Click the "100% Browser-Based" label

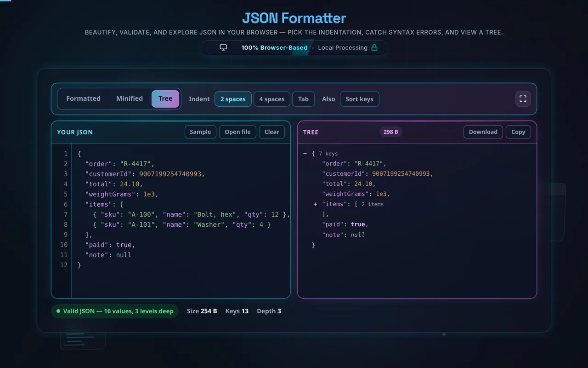(x=274, y=47)
